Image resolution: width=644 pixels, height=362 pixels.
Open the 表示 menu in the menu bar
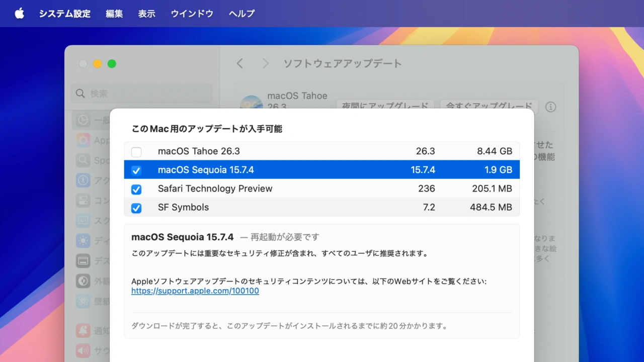(146, 14)
